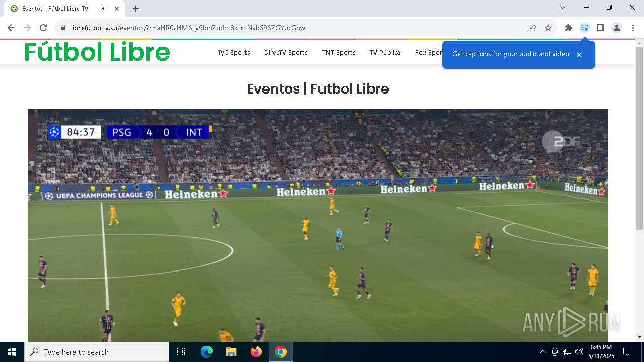Go back to the previous page
Viewport: 644px width, 362px height.
[x=11, y=28]
